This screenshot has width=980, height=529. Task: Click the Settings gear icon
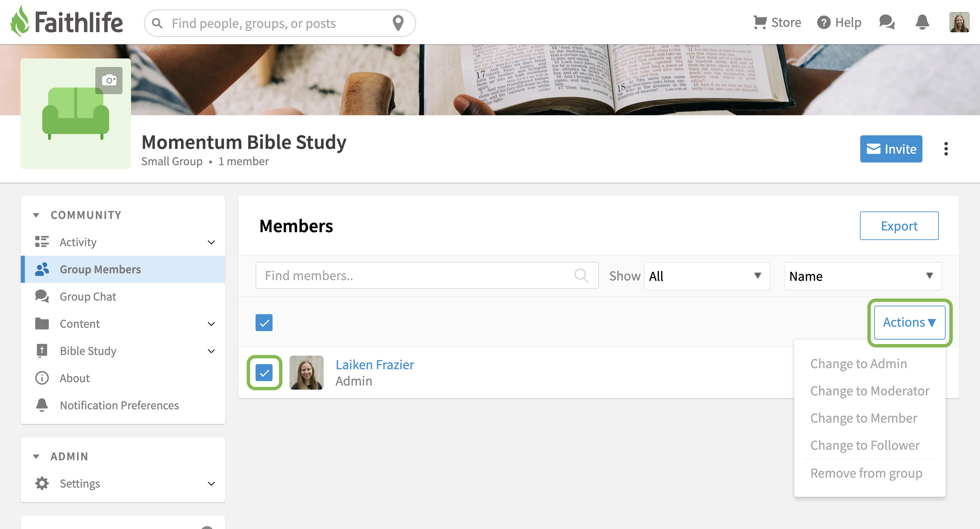(x=42, y=483)
